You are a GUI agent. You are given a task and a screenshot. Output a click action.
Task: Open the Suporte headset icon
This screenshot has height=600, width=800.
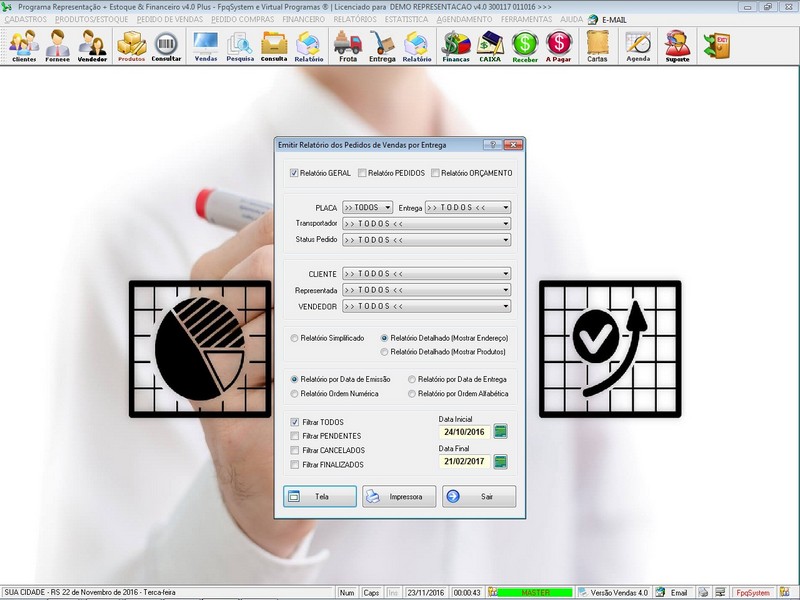point(678,46)
